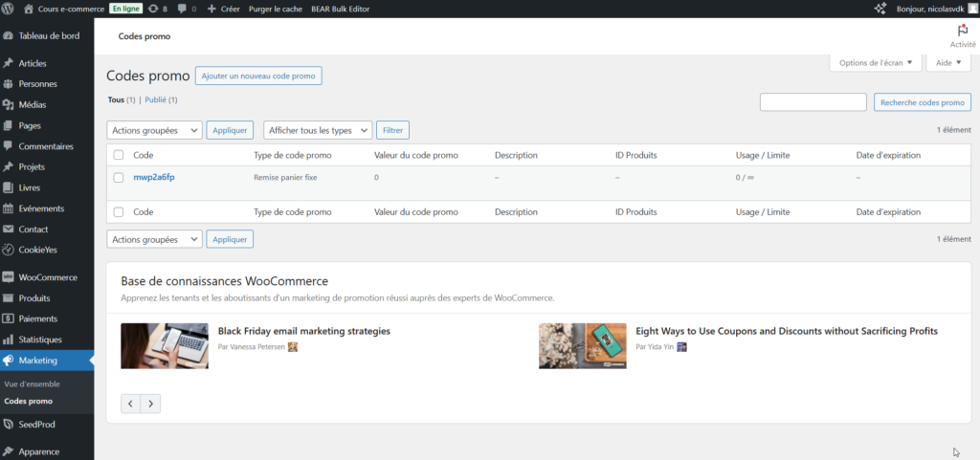
Task: Open Black Friday email marketing strategies article
Action: click(x=303, y=331)
